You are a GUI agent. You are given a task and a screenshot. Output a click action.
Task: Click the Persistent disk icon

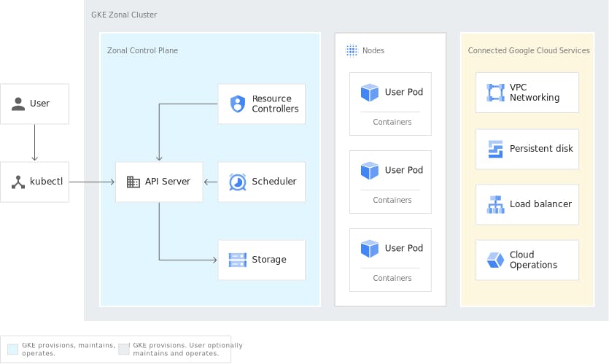(496, 149)
